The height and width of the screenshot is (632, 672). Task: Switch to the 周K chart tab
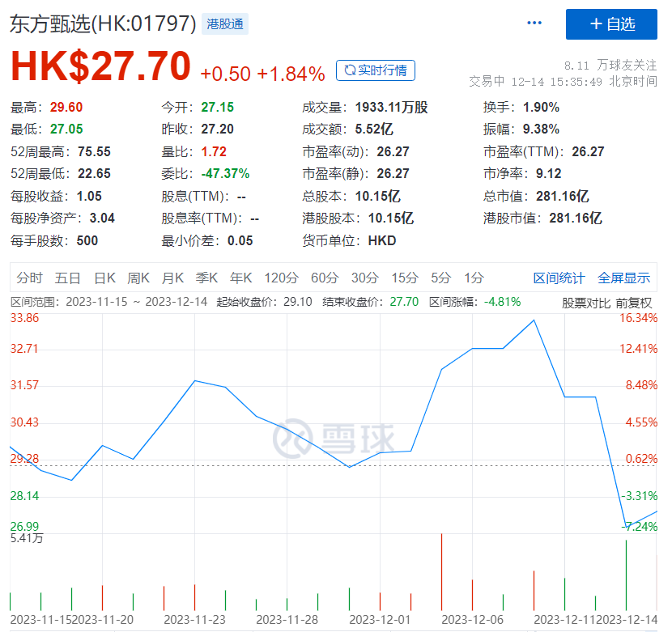138,278
